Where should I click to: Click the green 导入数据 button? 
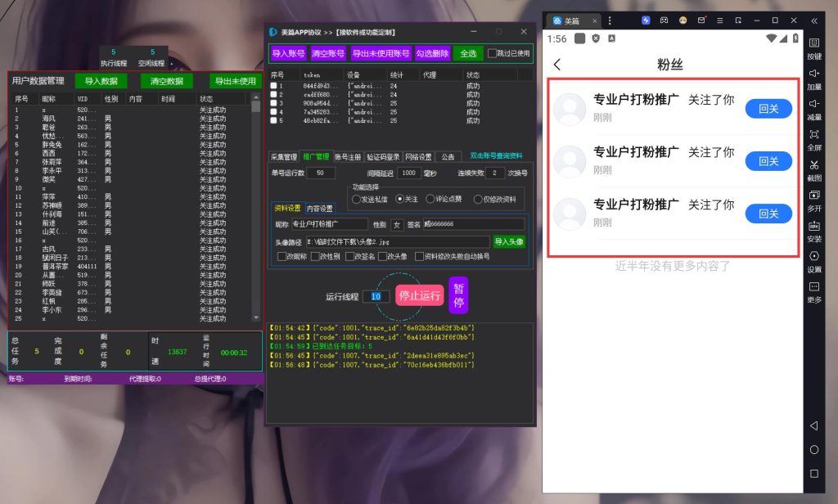coord(101,81)
